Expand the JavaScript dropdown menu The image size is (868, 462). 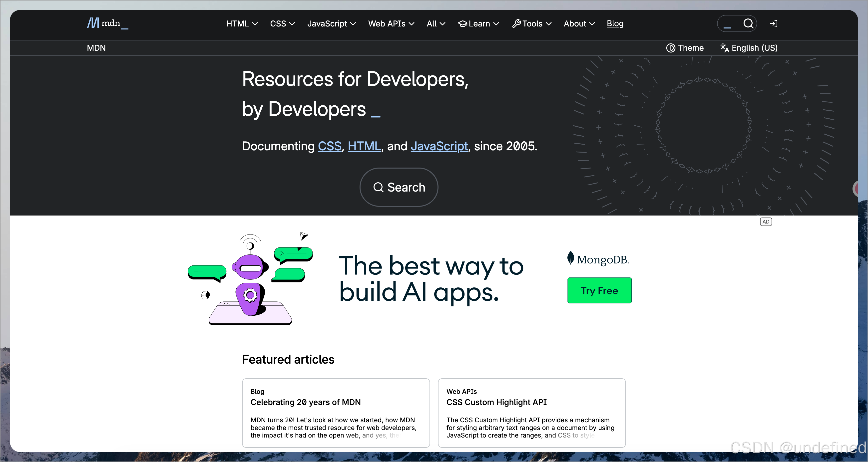coord(331,23)
